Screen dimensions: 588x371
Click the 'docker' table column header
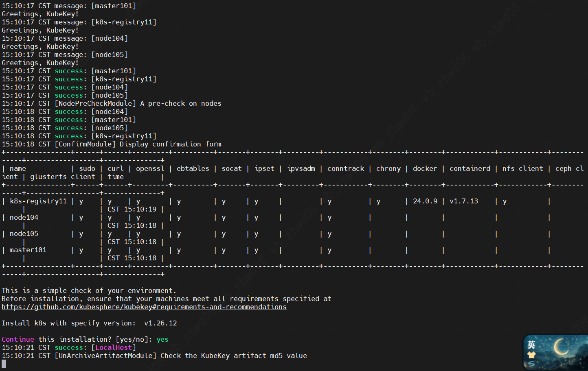pos(425,168)
